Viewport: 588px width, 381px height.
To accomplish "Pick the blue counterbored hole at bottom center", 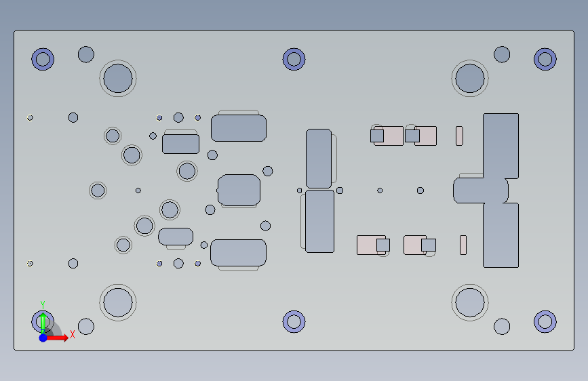I will point(294,322).
